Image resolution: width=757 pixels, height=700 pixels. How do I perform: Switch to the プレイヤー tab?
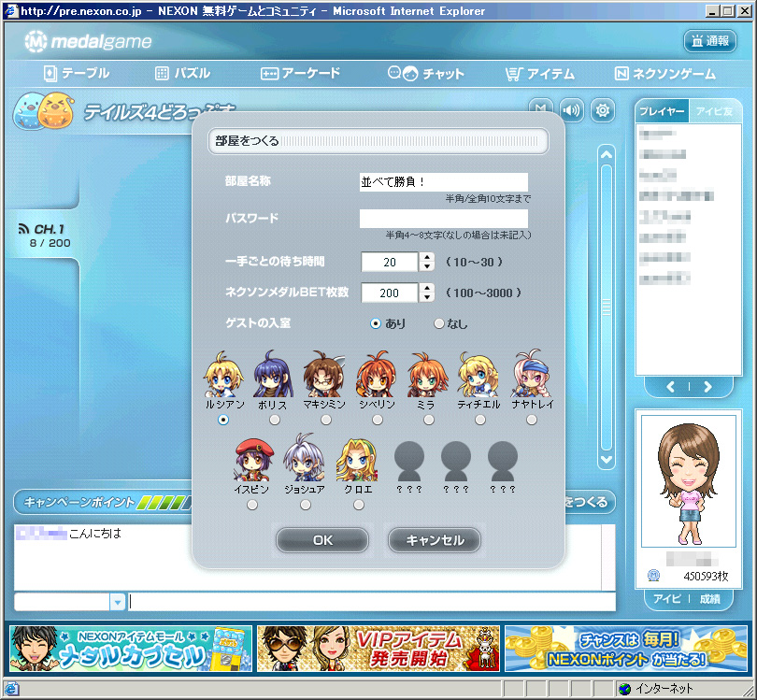[x=661, y=111]
